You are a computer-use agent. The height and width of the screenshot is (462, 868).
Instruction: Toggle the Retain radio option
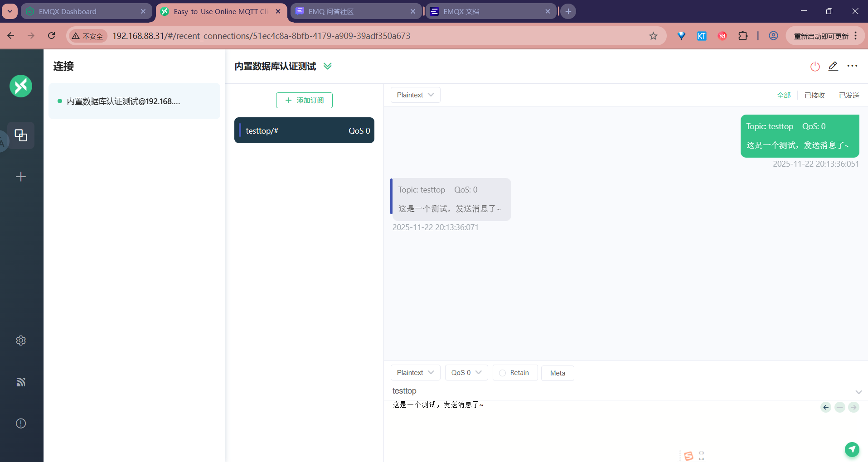(x=515, y=373)
